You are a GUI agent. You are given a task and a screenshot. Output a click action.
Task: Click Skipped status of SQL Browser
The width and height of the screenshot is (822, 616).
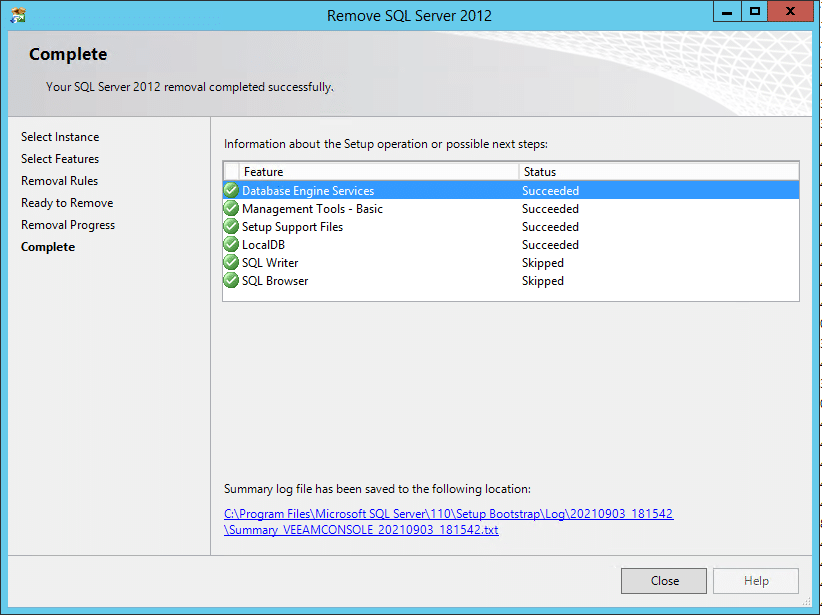point(543,281)
